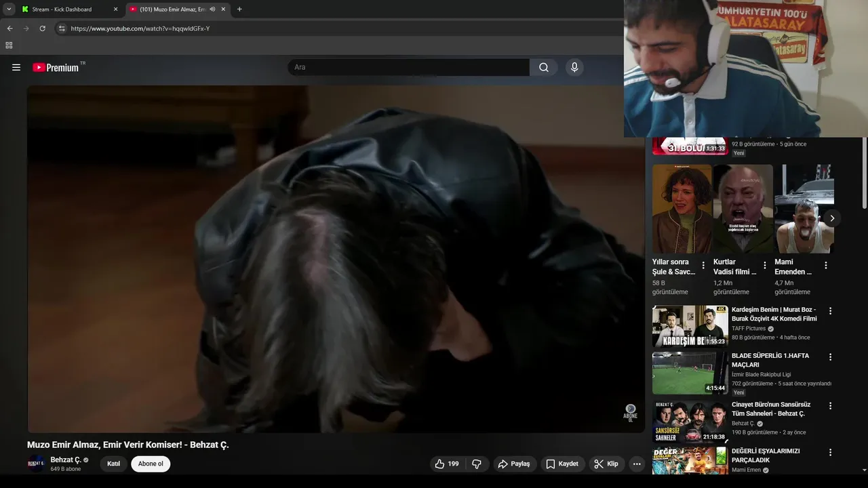Open more actions three-dot menu below video
This screenshot has height=488, width=868.
click(x=636, y=464)
